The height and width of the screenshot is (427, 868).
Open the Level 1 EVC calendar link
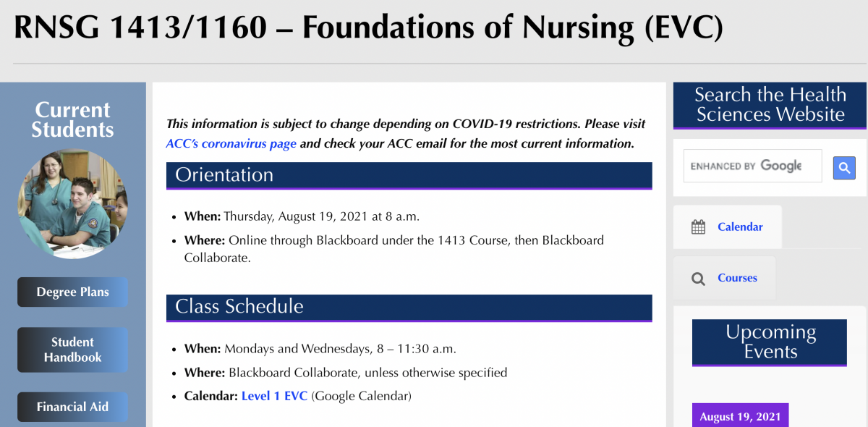pos(274,396)
